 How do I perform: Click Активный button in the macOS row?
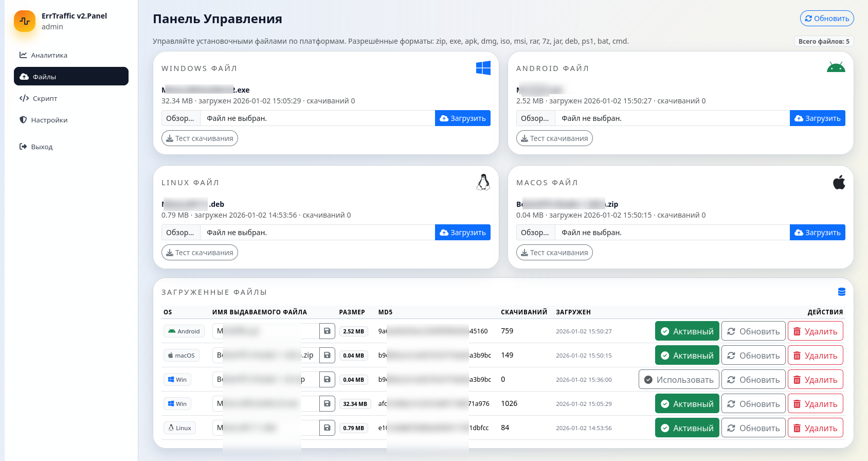pos(687,356)
